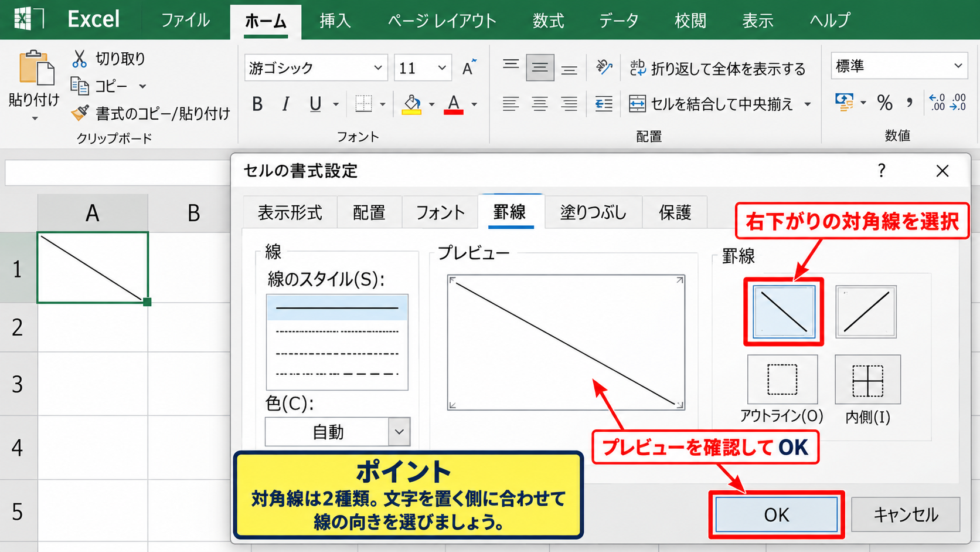The height and width of the screenshot is (552, 980).
Task: Select the diagonal-down border button
Action: click(x=784, y=311)
